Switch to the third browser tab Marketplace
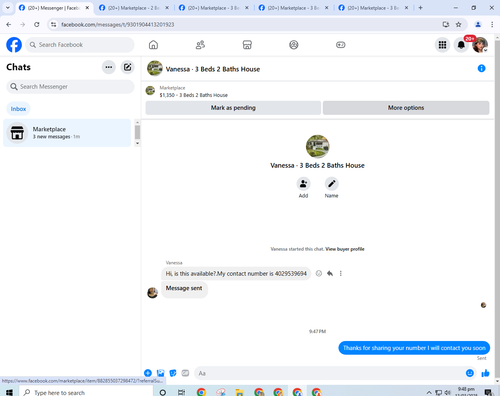This screenshot has width=500, height=396. tap(213, 8)
